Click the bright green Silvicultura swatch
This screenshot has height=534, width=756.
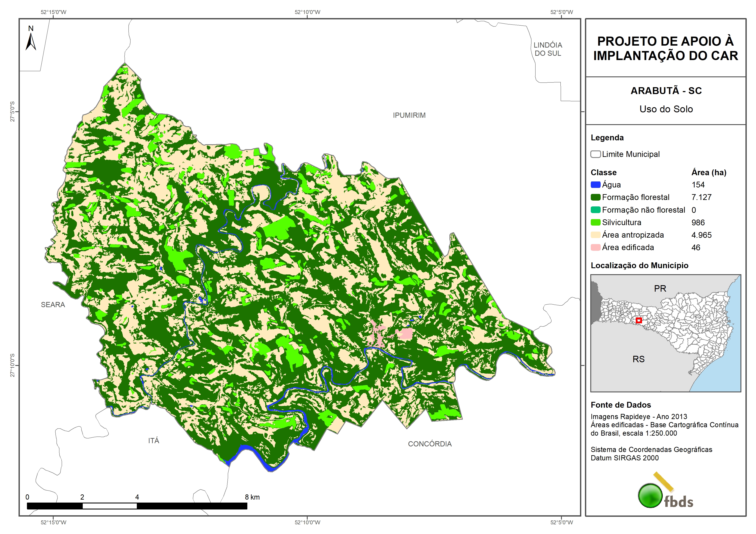click(595, 222)
